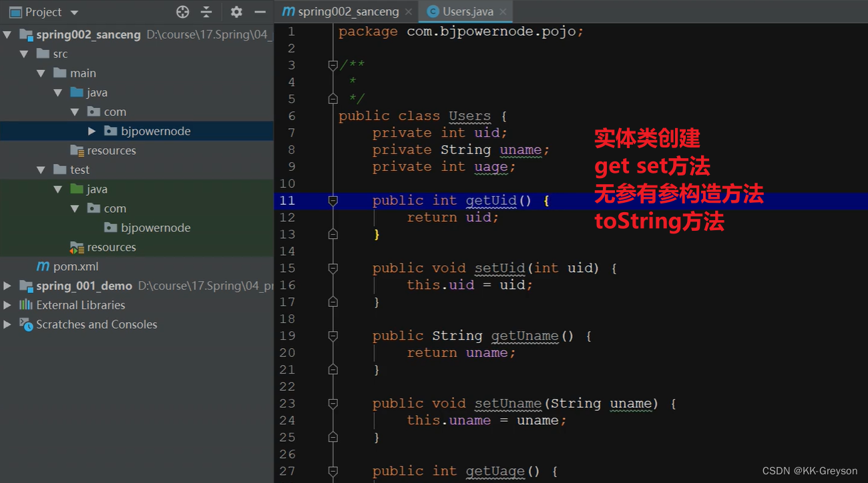868x483 pixels.
Task: Click the blue java source folder icon
Action: [77, 92]
